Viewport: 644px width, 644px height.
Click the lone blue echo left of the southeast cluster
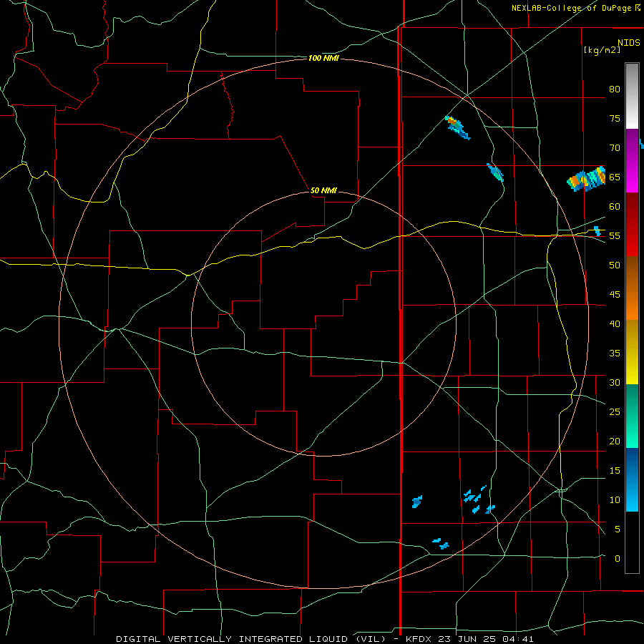(417, 502)
